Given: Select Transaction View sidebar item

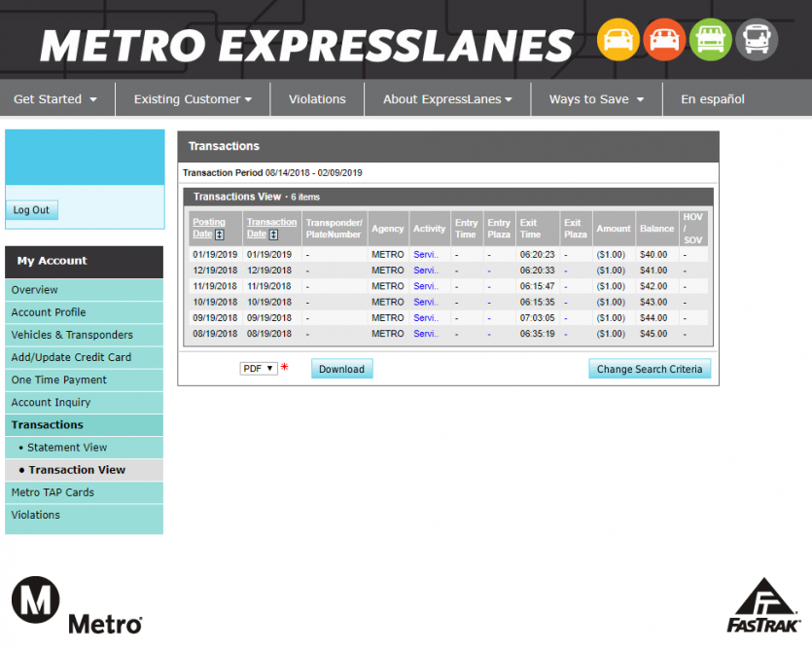Looking at the screenshot, I should [84, 470].
